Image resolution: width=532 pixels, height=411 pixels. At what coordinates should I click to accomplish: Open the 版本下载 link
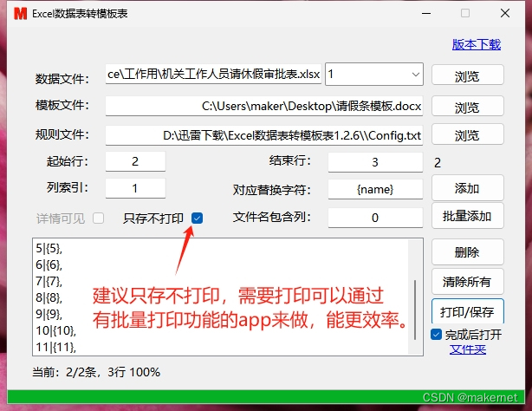pos(477,44)
